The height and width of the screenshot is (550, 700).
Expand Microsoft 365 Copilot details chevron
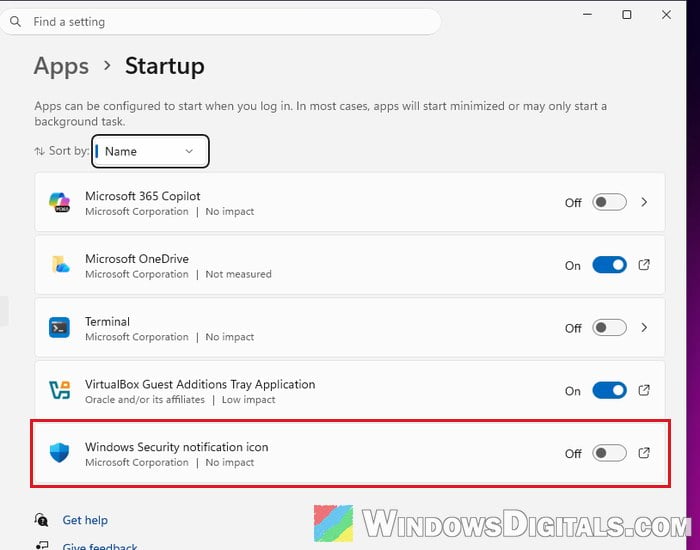tap(644, 202)
